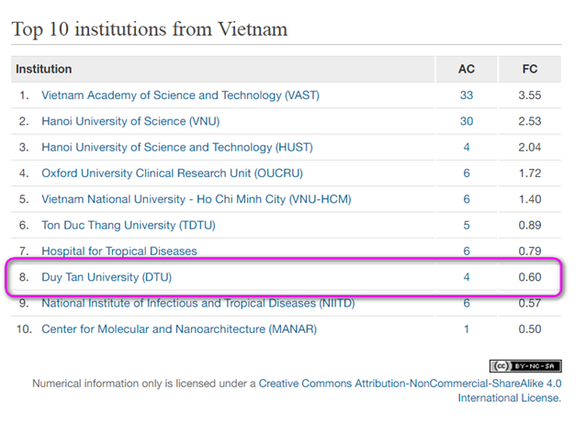Click the AC value 5 for Ton Duc Thang University
Viewport: 586px width, 423px height.
point(466,225)
